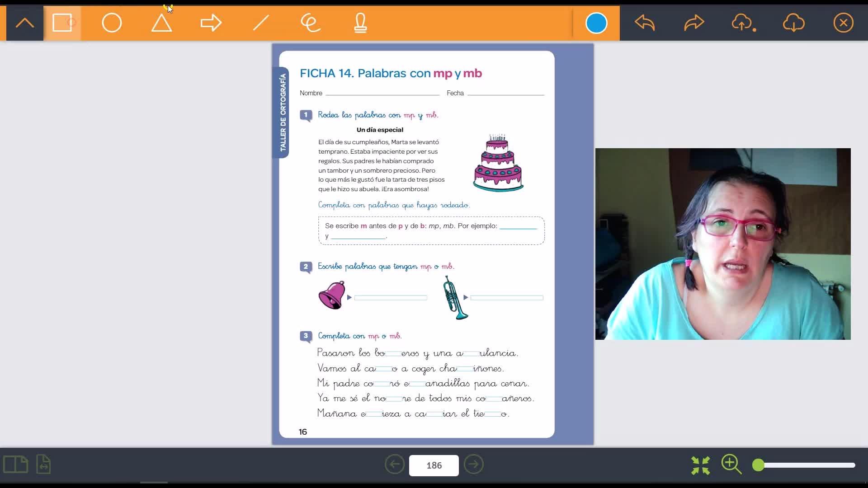Go to the next page
This screenshot has height=488, width=868.
tap(473, 465)
